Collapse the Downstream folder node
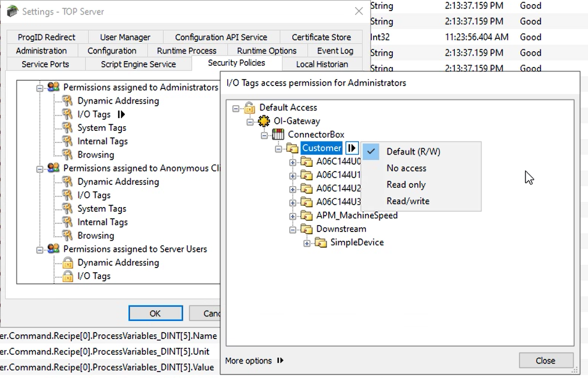Viewport: 588px width, 378px height. click(x=293, y=230)
